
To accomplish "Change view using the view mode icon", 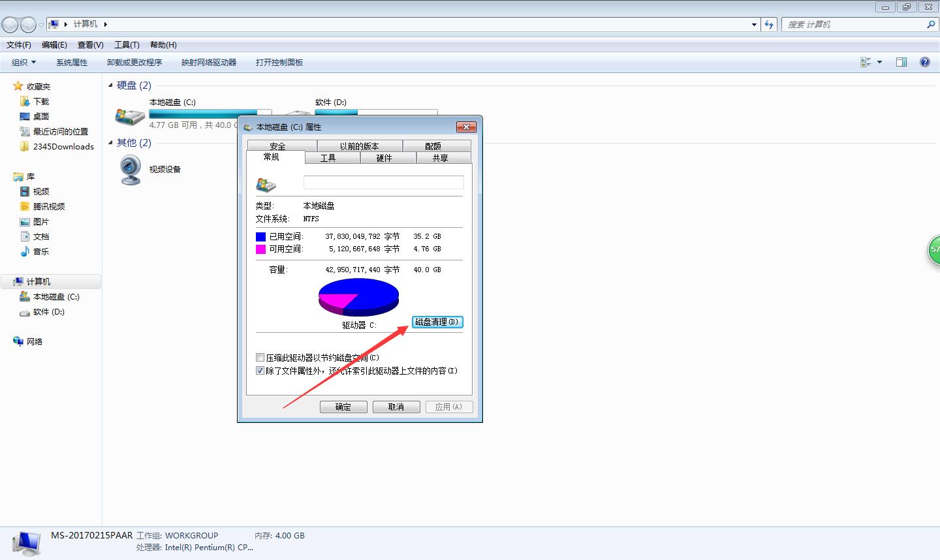I will click(866, 62).
